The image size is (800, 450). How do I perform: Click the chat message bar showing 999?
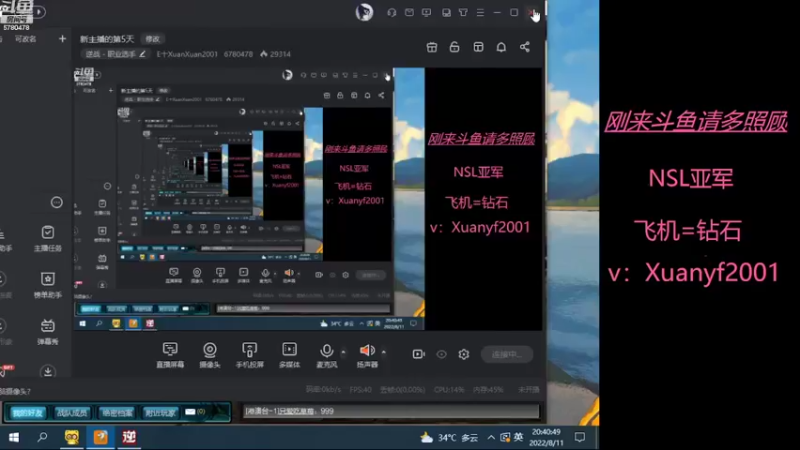(x=391, y=411)
